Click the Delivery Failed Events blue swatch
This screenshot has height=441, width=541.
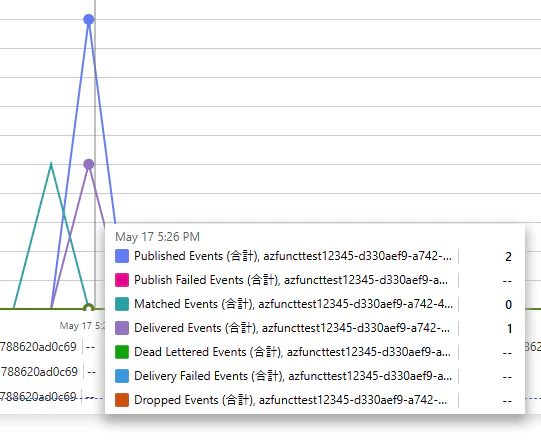click(x=122, y=376)
